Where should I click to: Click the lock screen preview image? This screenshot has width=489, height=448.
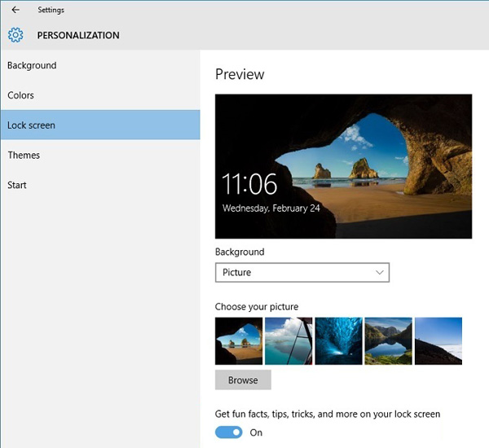point(343,166)
